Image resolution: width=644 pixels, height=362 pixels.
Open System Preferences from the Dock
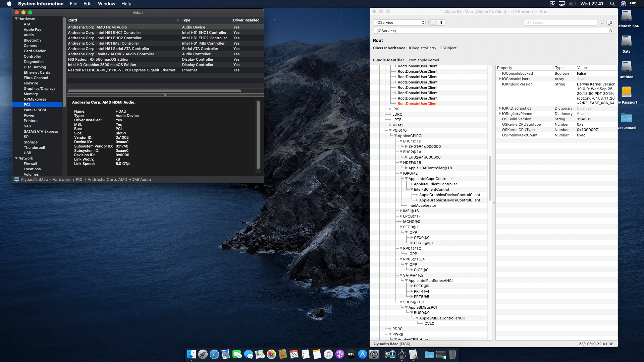[x=374, y=355]
